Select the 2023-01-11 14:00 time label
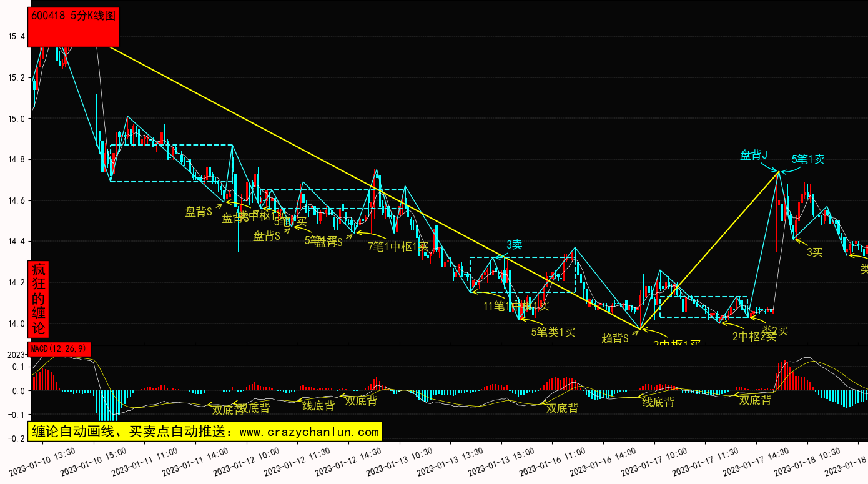Screen dimensions: 868x484 tap(195, 461)
